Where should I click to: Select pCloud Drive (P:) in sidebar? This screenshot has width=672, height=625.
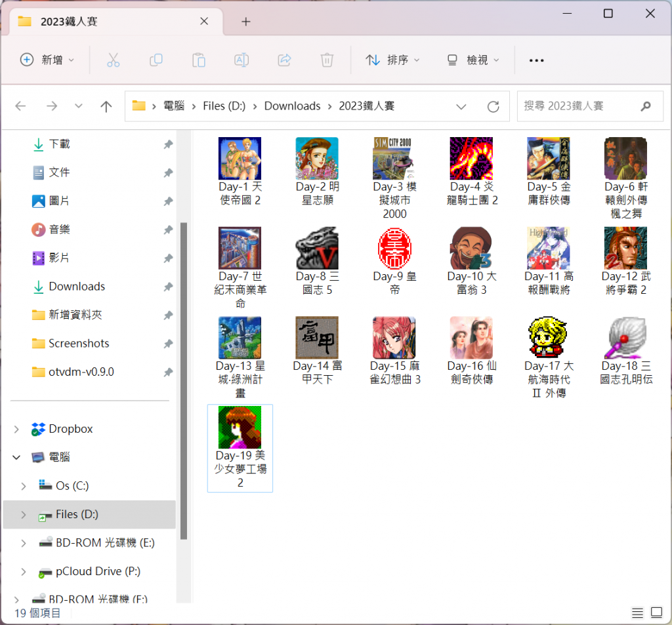(x=98, y=571)
